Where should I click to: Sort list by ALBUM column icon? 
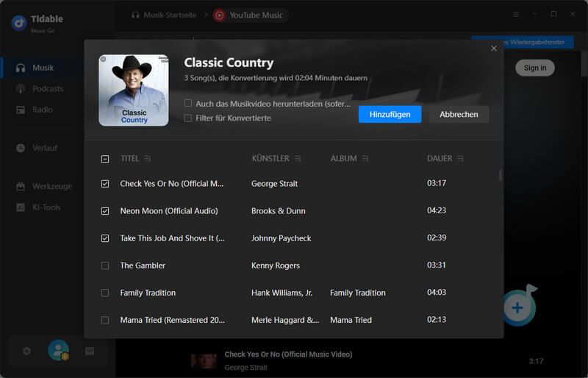click(365, 159)
